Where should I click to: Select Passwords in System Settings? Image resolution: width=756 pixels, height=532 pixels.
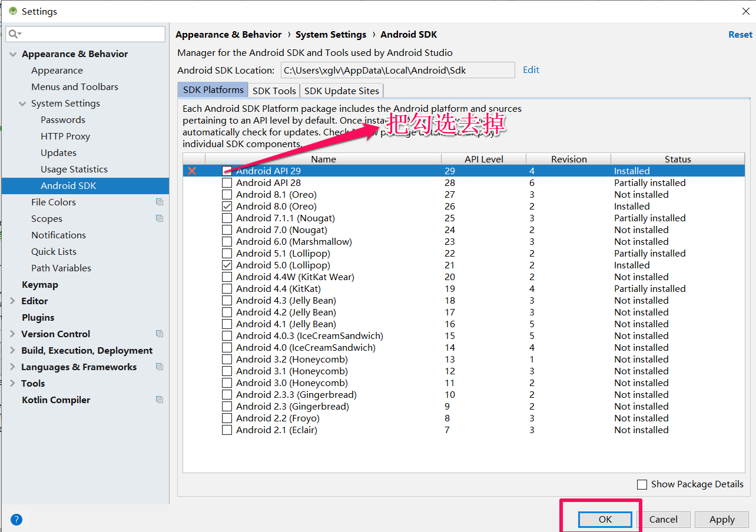click(63, 120)
